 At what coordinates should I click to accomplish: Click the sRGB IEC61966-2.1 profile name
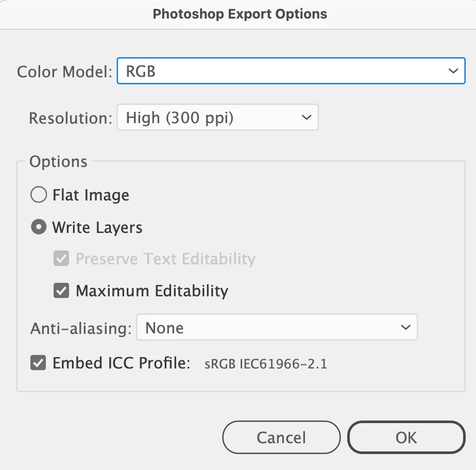tap(266, 364)
